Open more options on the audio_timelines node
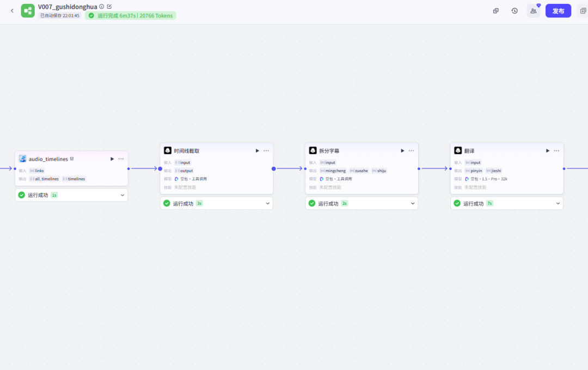Image resolution: width=588 pixels, height=370 pixels. [121, 159]
